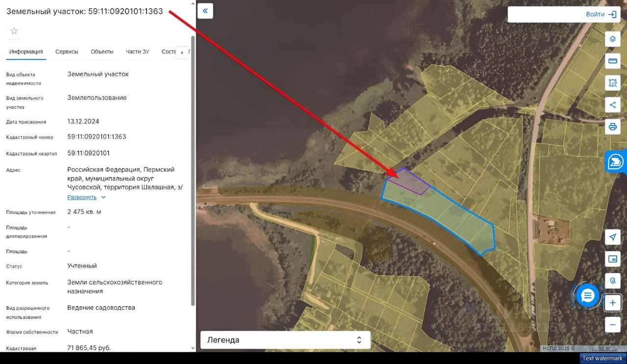Viewport: 627px width, 364px height.
Task: Click the land category value text
Action: 115,287
